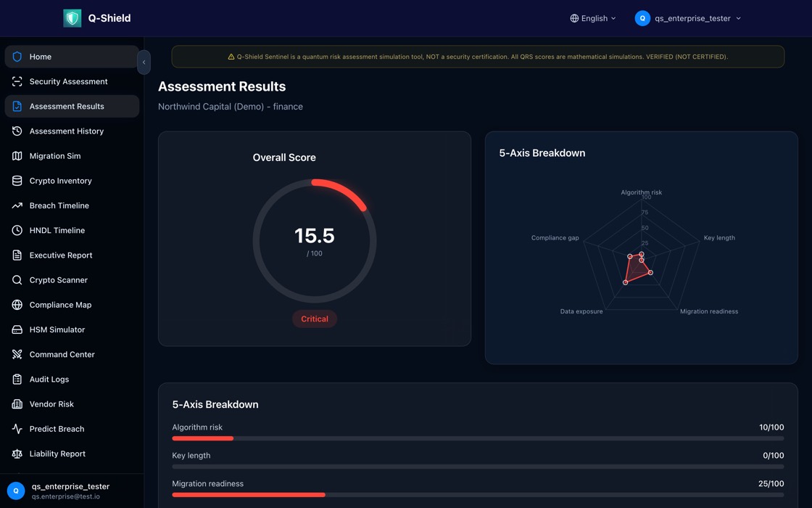Image resolution: width=812 pixels, height=508 pixels.
Task: Open Breach Timeline label
Action: (59, 206)
